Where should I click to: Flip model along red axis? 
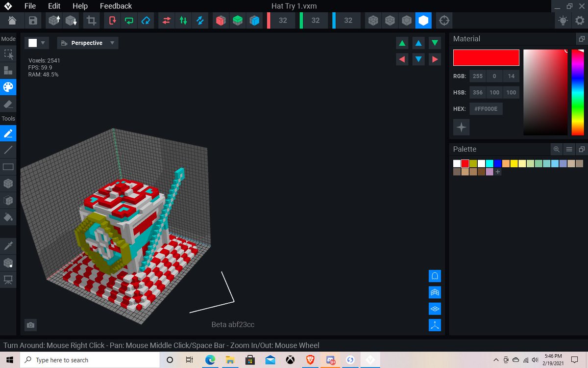167,21
